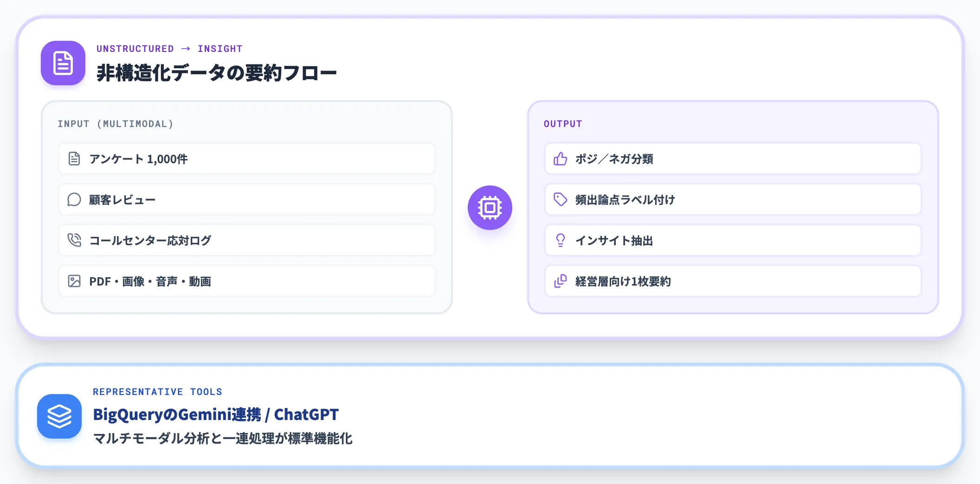980x484 pixels.
Task: Click the document icon beside アンケート 1,000件
Action: click(x=74, y=159)
